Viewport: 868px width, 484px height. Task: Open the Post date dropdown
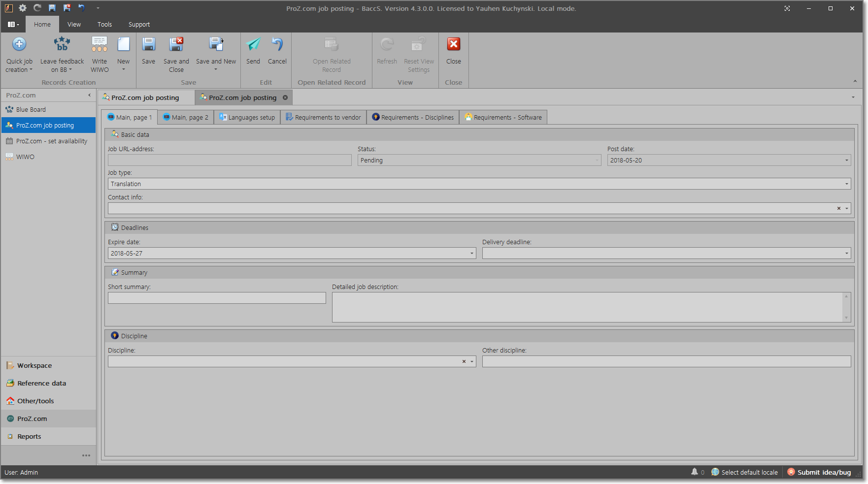pyautogui.click(x=847, y=160)
